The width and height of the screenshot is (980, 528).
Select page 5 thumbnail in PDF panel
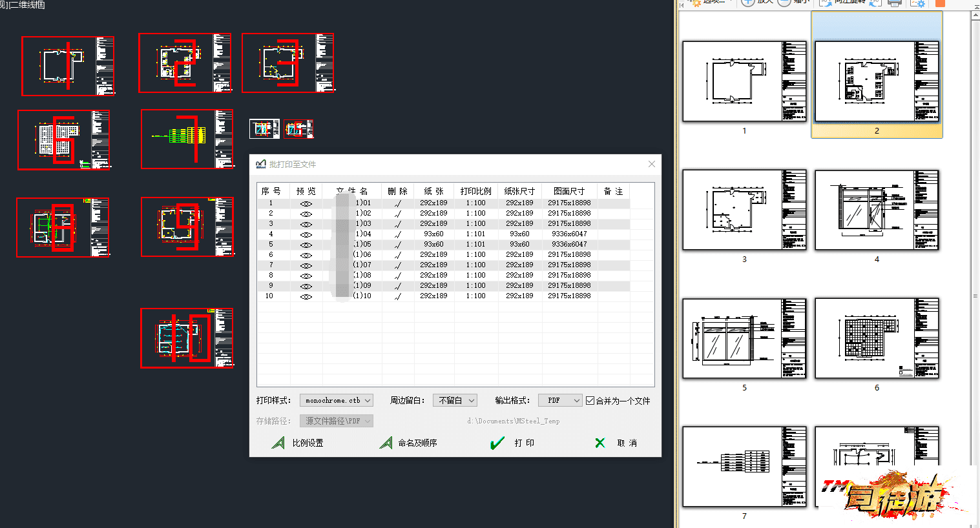click(x=744, y=338)
